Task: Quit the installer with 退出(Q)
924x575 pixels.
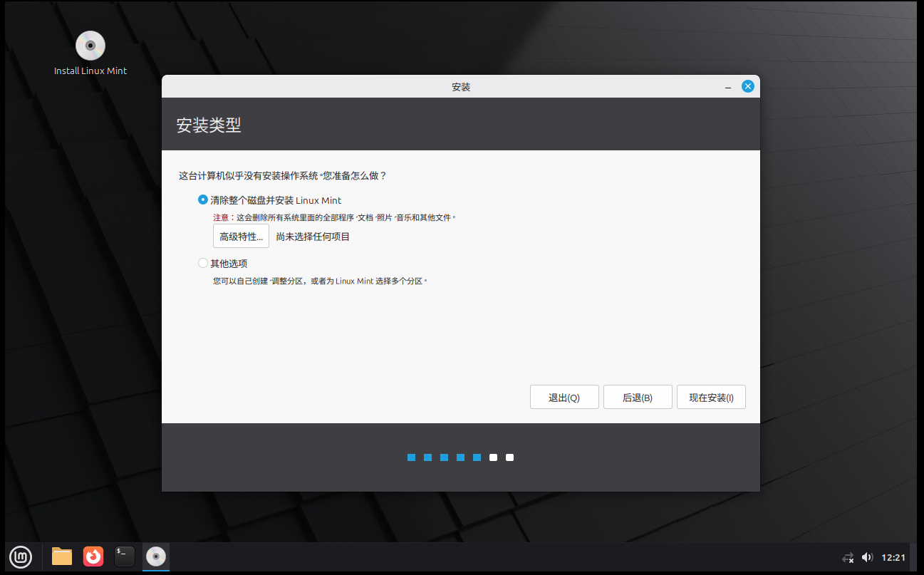Action: click(564, 397)
